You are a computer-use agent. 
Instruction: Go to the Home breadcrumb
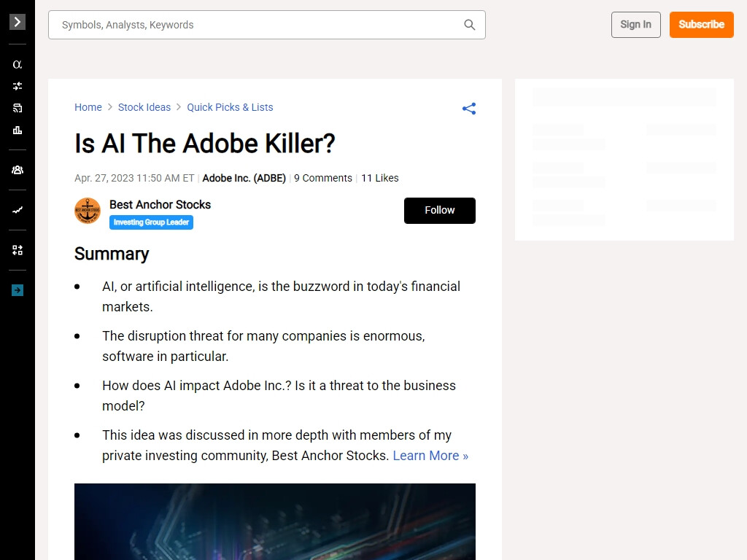[x=88, y=107]
